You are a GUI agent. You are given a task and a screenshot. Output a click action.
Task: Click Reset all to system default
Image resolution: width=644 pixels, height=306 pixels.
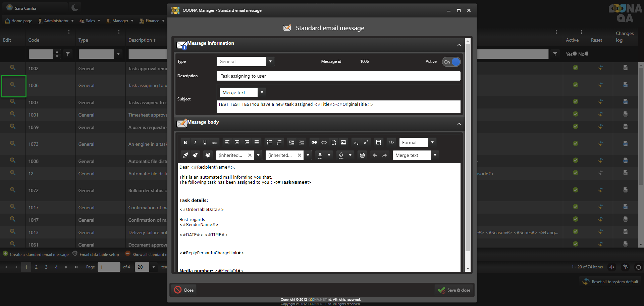(x=611, y=282)
